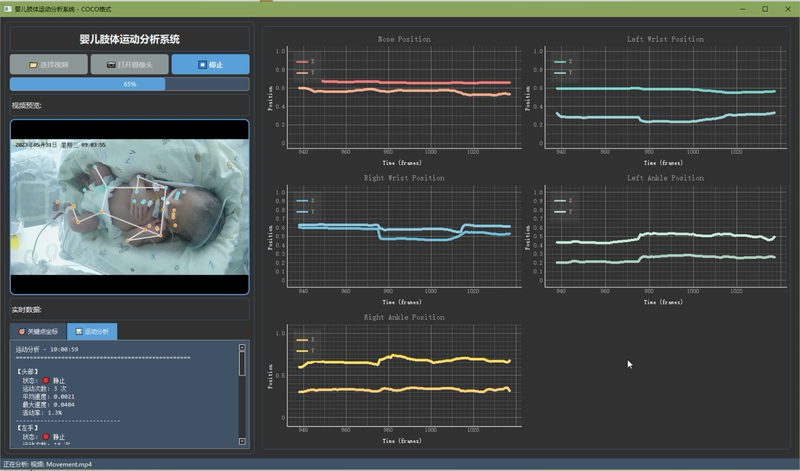Click the scroll-down arrow in the analysis text panel

click(242, 441)
